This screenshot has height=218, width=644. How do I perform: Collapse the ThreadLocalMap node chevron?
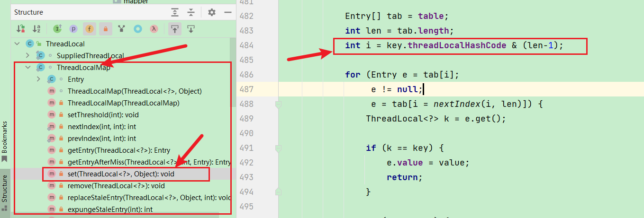pos(28,68)
